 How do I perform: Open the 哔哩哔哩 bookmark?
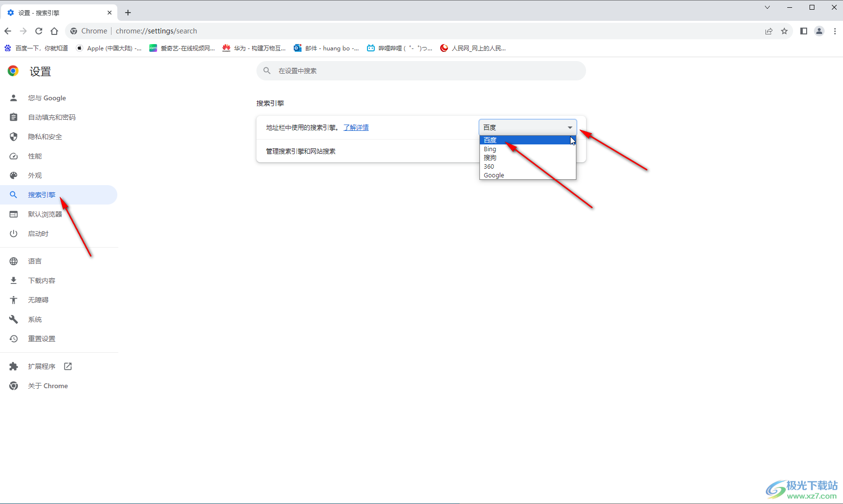tap(399, 48)
